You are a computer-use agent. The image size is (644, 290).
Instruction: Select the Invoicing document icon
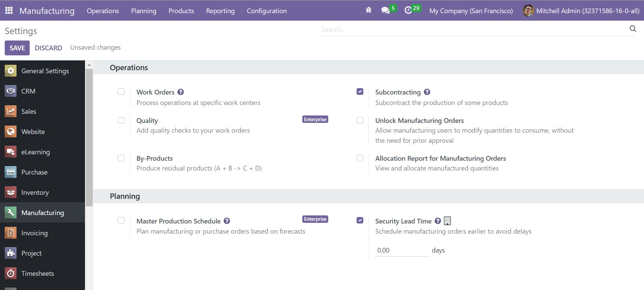pyautogui.click(x=11, y=233)
